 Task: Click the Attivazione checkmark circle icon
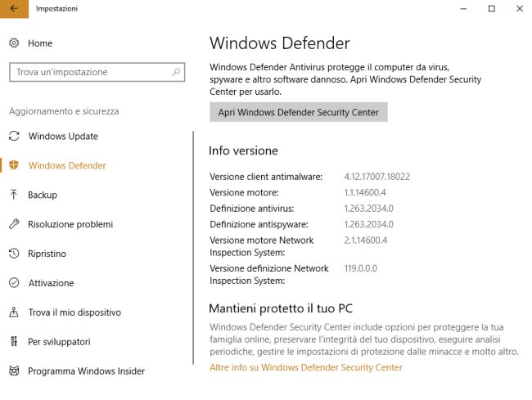tap(14, 282)
